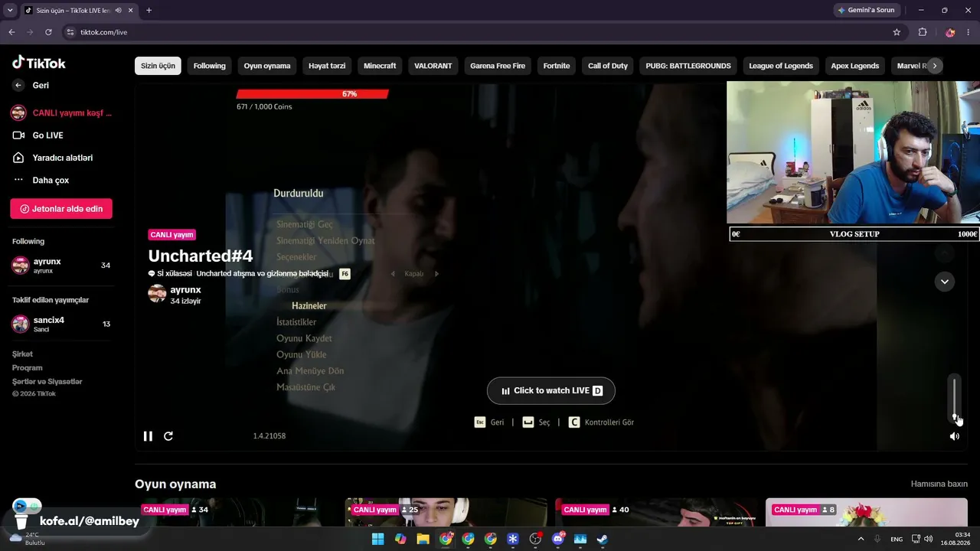Image resolution: width=980 pixels, height=551 pixels.
Task: Select the Sizin üçün tab
Action: (x=158, y=66)
